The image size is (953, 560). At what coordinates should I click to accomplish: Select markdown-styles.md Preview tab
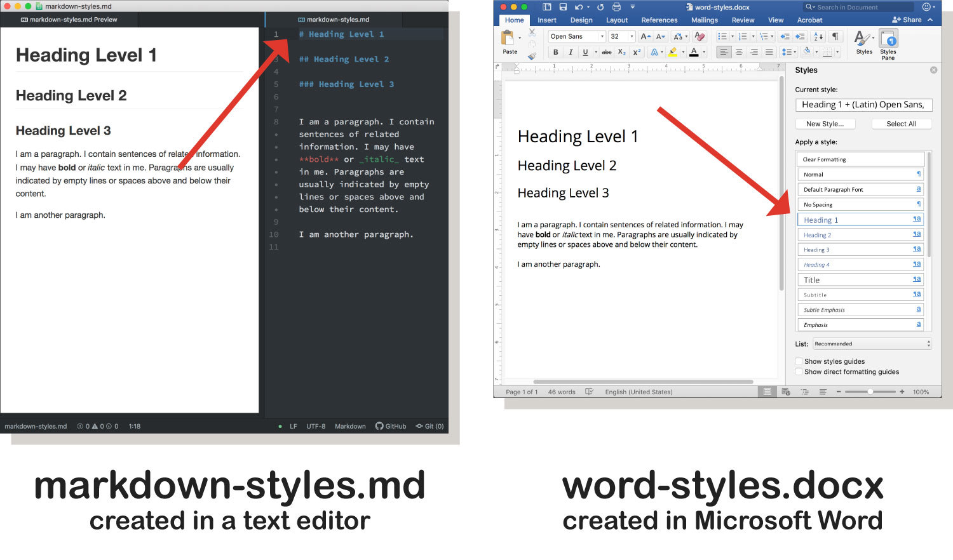click(x=69, y=20)
